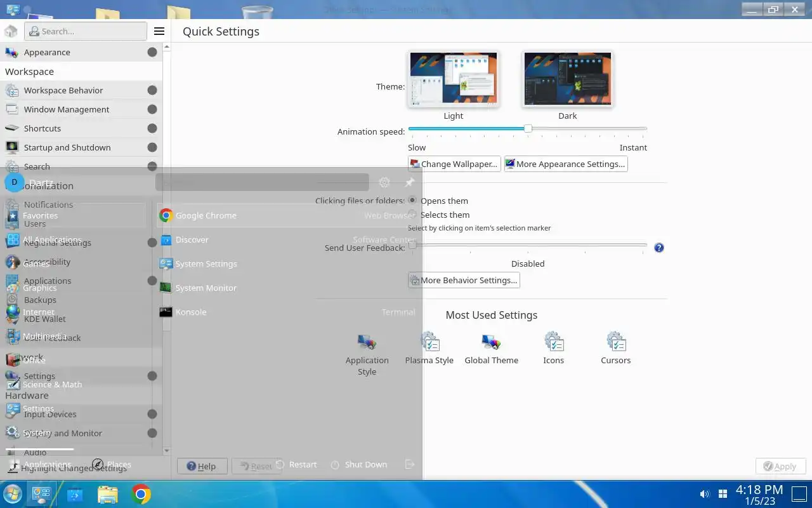Open Plasma Style from Most Used Settings
The width and height of the screenshot is (812, 508).
click(429, 349)
